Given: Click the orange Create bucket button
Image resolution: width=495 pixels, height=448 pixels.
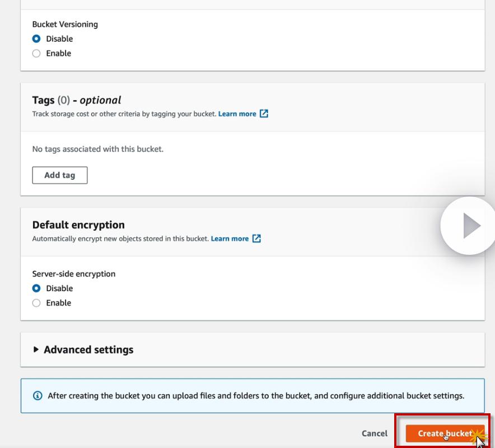Looking at the screenshot, I should 444,433.
